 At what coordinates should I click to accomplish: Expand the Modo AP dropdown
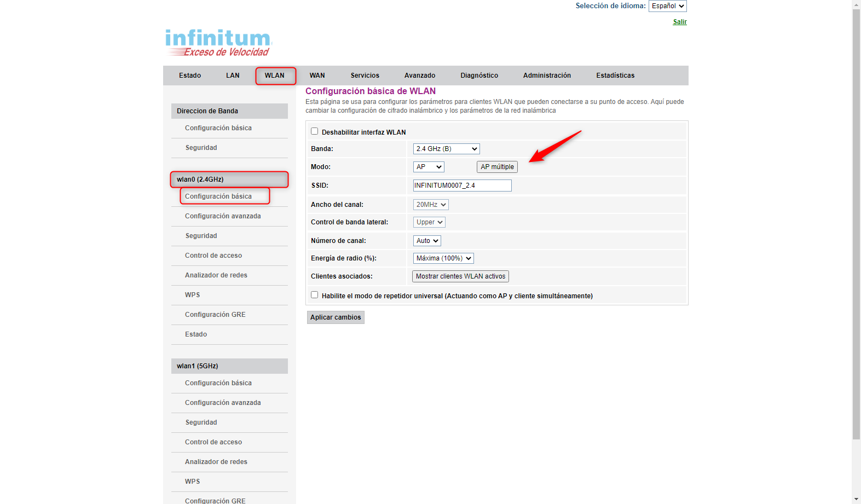point(429,167)
